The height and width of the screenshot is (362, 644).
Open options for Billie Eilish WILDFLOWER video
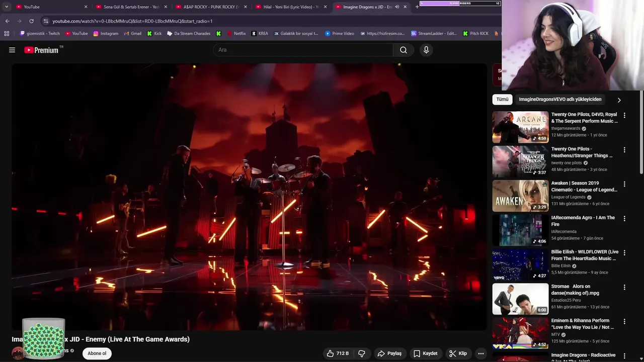[624, 253]
